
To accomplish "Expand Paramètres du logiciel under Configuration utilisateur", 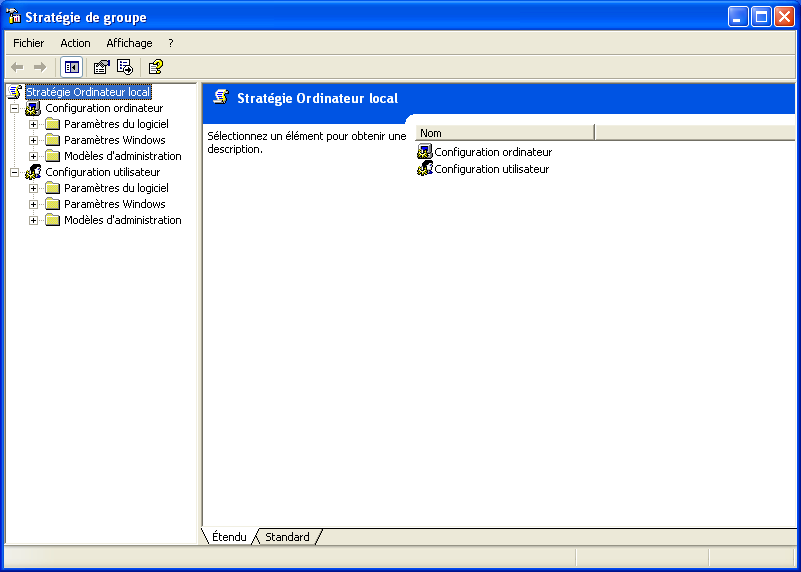I will pos(34,188).
